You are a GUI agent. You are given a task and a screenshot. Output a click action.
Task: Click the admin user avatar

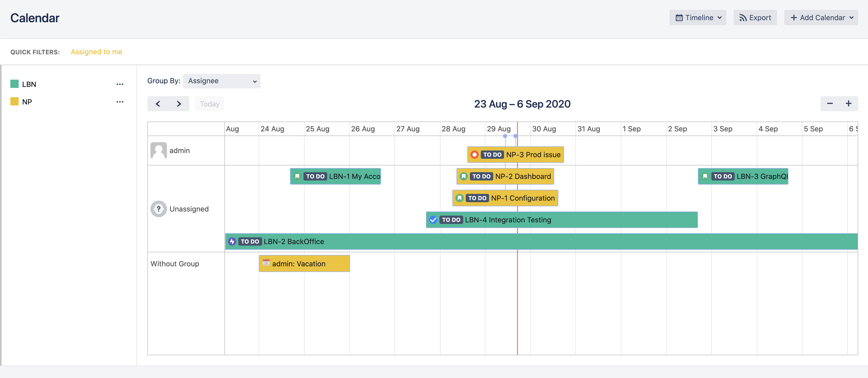tap(158, 150)
